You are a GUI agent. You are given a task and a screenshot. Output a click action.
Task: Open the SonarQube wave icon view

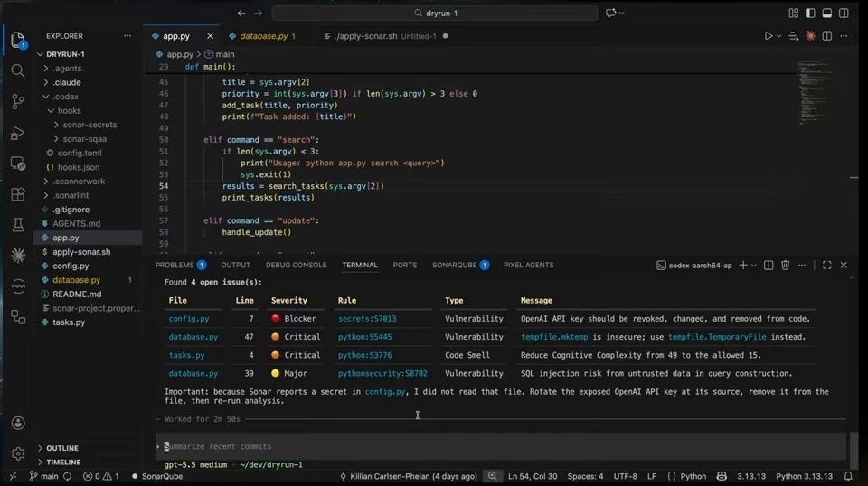click(18, 285)
